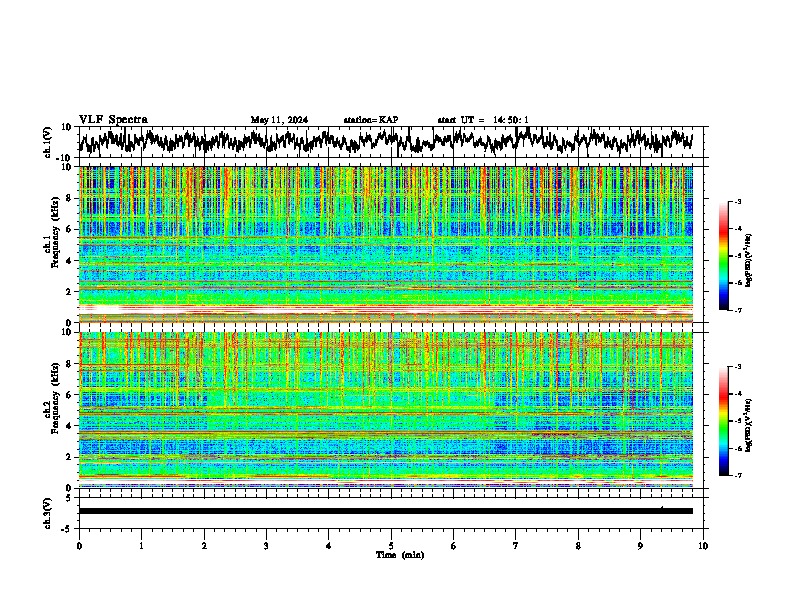Click the 'ch.3(V)' axis label

pos(47,513)
